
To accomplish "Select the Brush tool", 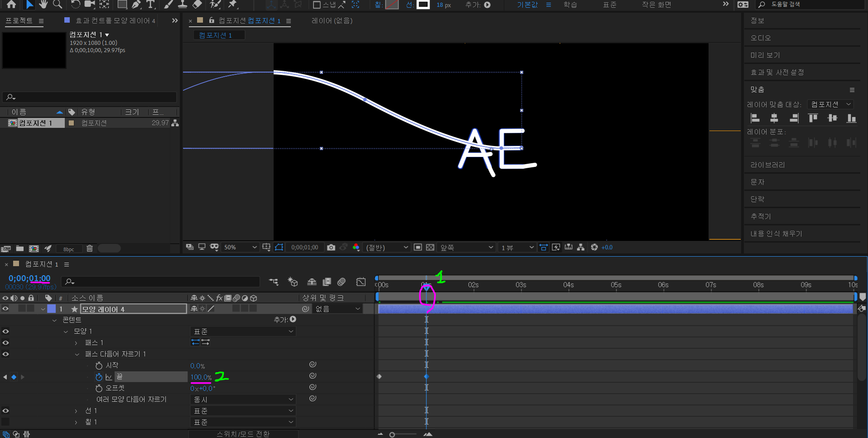I will (x=169, y=5).
